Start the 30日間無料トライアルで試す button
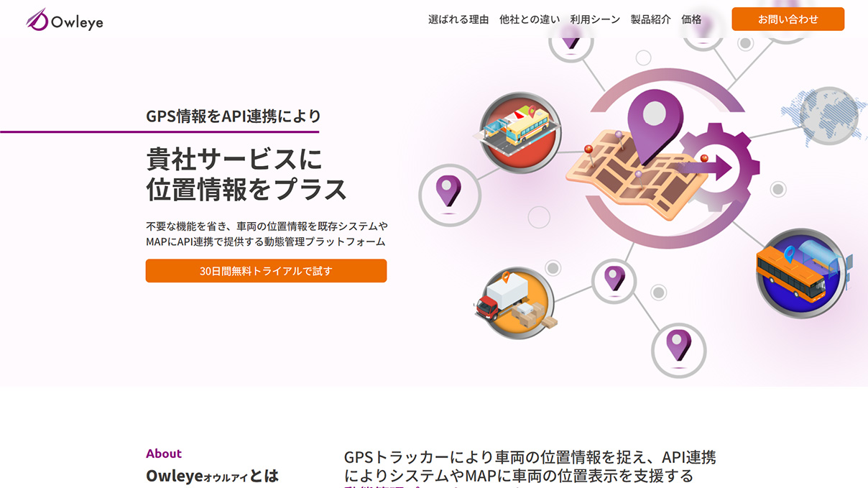 [266, 271]
